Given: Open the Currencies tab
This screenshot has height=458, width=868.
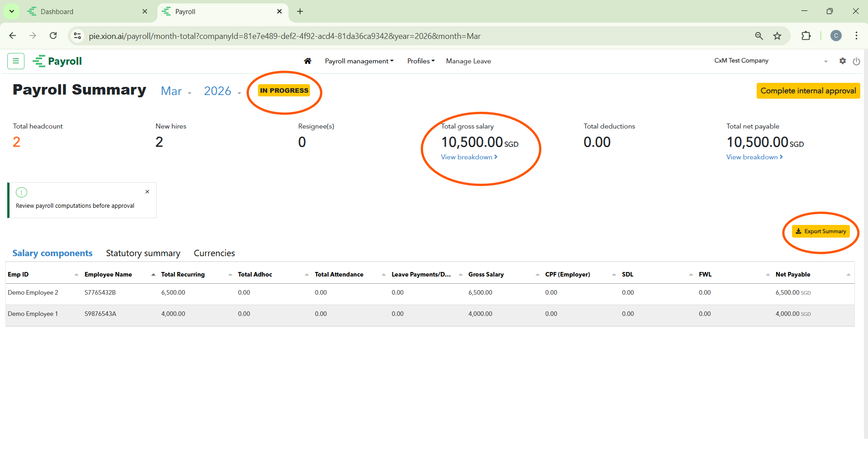Looking at the screenshot, I should (214, 253).
